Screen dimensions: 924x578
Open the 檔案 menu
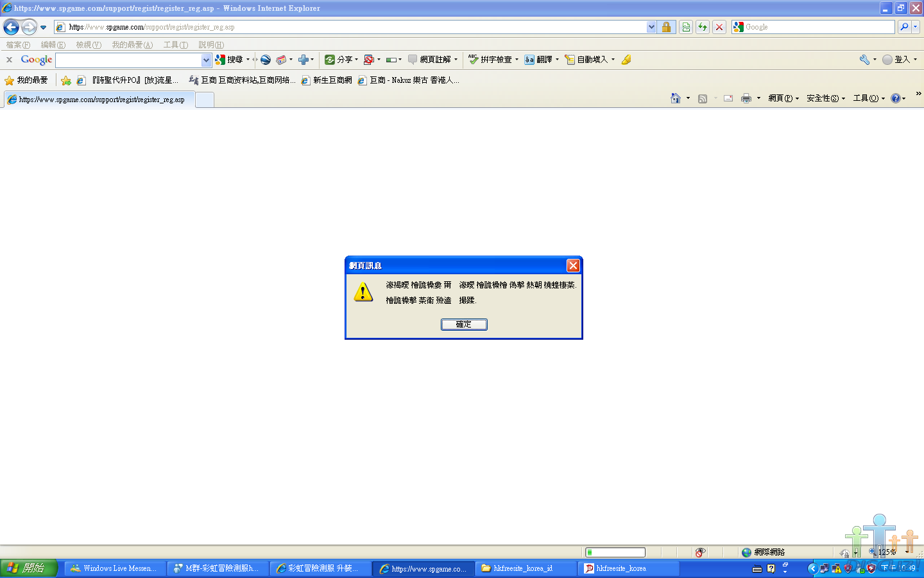pyautogui.click(x=18, y=45)
